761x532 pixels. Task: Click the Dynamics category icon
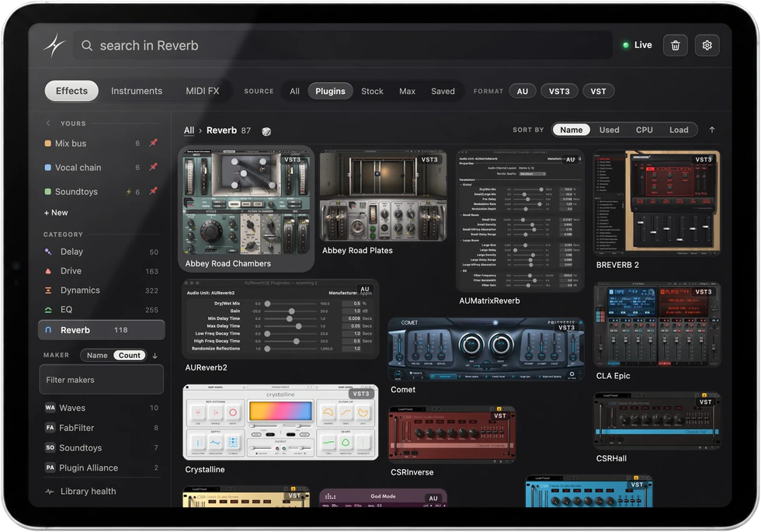(48, 290)
